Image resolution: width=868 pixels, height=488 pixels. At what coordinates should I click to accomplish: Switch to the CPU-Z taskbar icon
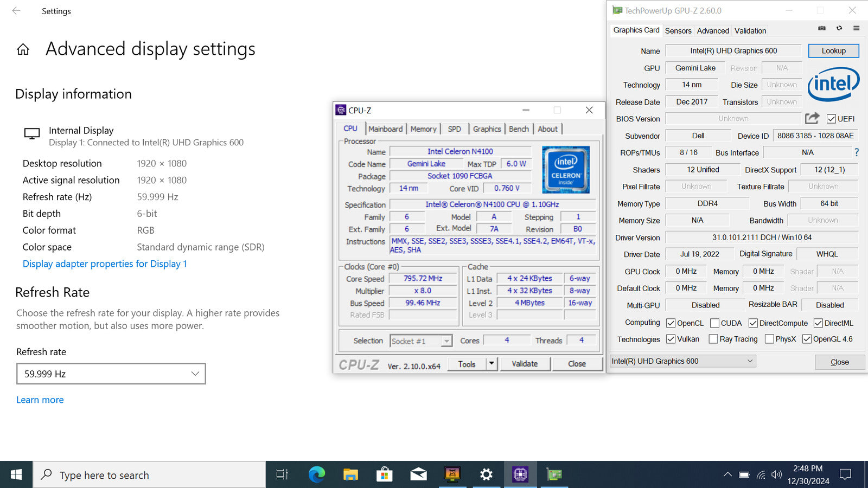[520, 475]
